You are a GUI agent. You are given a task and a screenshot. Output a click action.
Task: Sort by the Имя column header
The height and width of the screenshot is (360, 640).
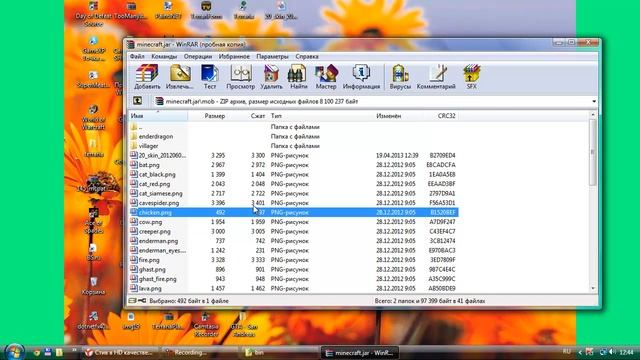158,116
